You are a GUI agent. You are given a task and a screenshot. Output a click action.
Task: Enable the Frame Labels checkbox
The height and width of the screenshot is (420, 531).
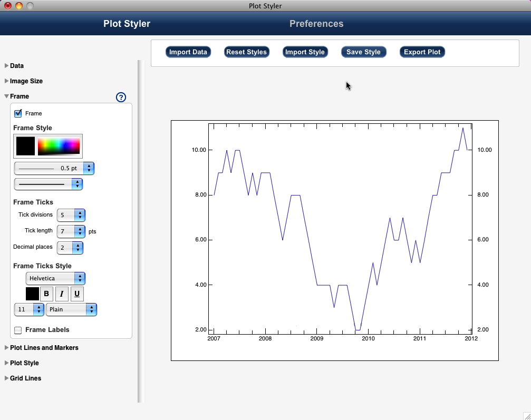(18, 330)
